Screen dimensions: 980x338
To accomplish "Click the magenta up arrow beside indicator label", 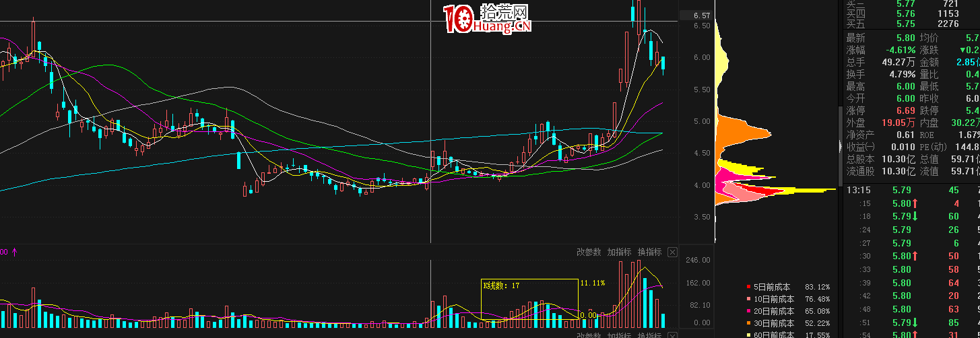I will click(14, 252).
